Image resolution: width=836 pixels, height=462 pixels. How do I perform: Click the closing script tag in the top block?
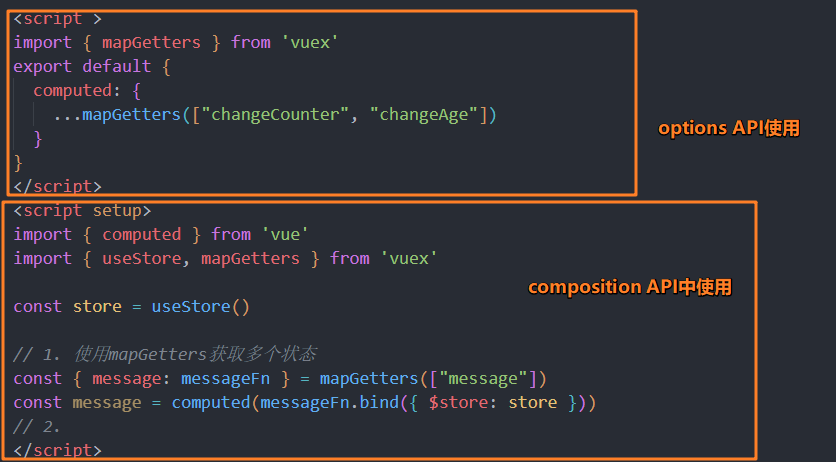[x=57, y=186]
